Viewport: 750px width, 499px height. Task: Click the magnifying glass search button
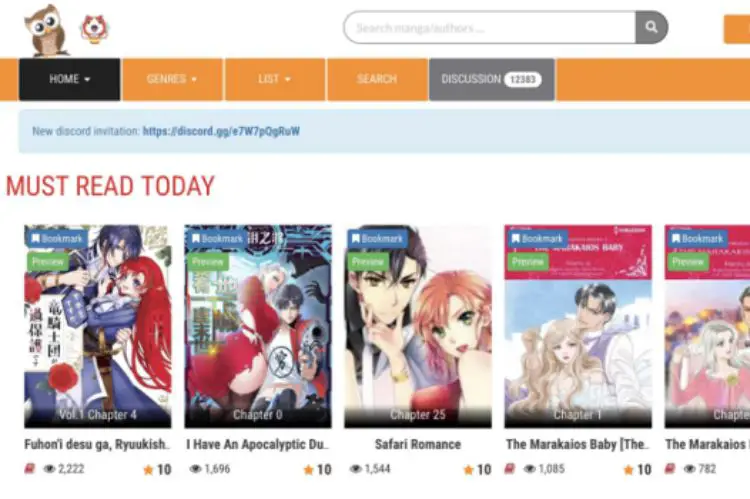point(651,27)
